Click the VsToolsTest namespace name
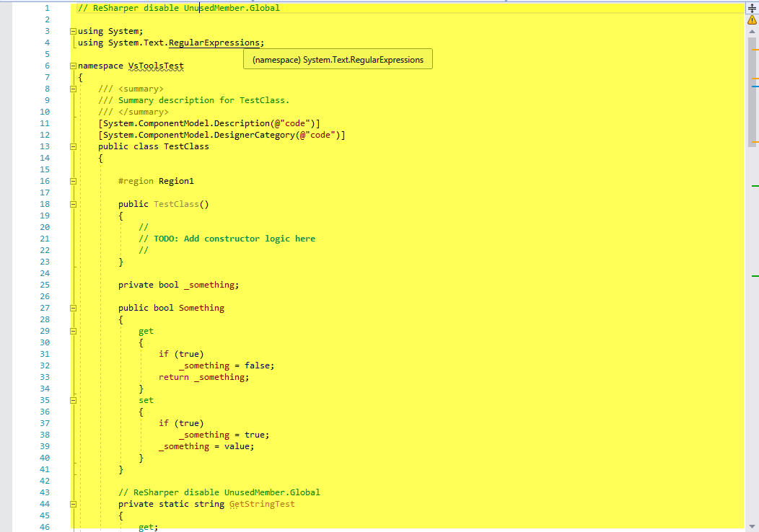759x532 pixels. pyautogui.click(x=156, y=66)
